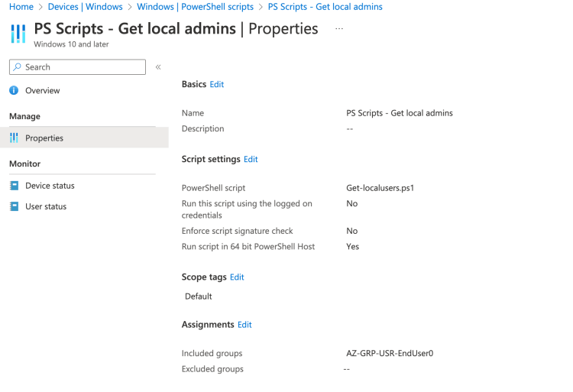This screenshot has width=573, height=392.
Task: Navigate to Devices | Windows breadcrumb
Action: (85, 7)
